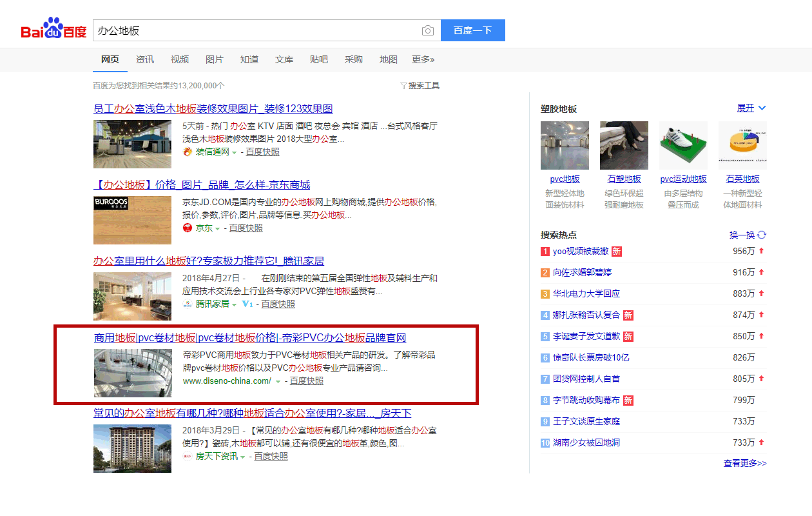Visit the www.diseno-china.com/ URL link
This screenshot has height=516, width=812.
tap(227, 381)
